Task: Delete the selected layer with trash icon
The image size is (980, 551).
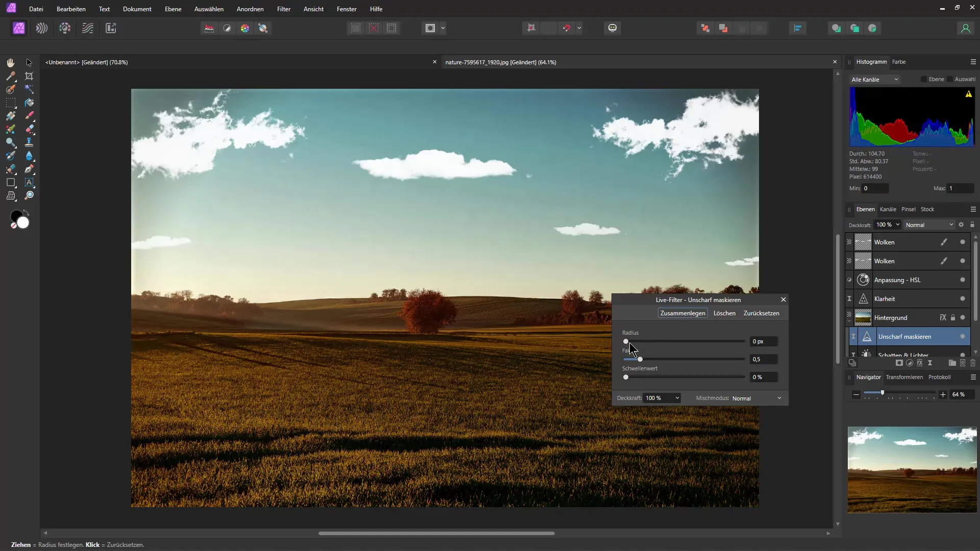Action: (x=973, y=363)
